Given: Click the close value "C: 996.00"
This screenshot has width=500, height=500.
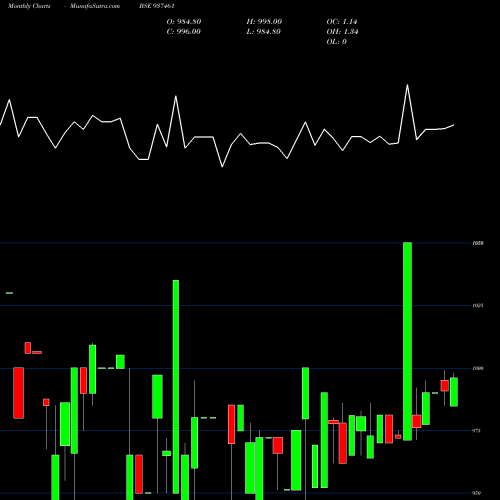Looking at the screenshot, I should click(x=184, y=32).
